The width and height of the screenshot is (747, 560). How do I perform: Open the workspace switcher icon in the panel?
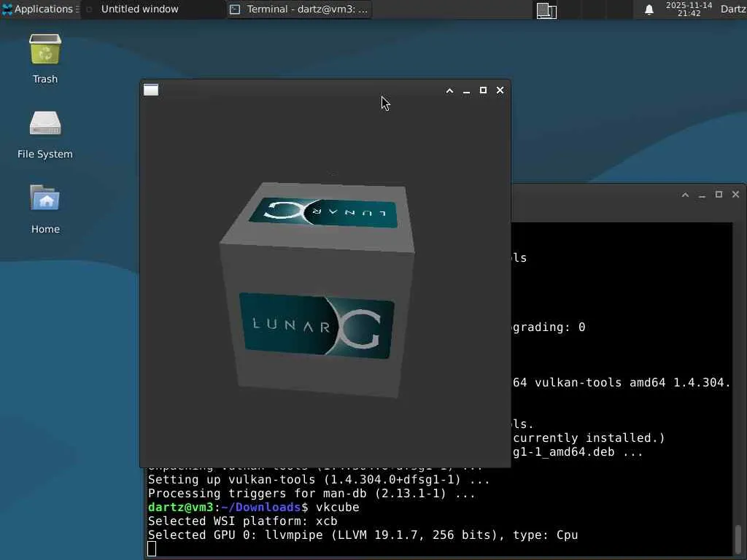[546, 10]
